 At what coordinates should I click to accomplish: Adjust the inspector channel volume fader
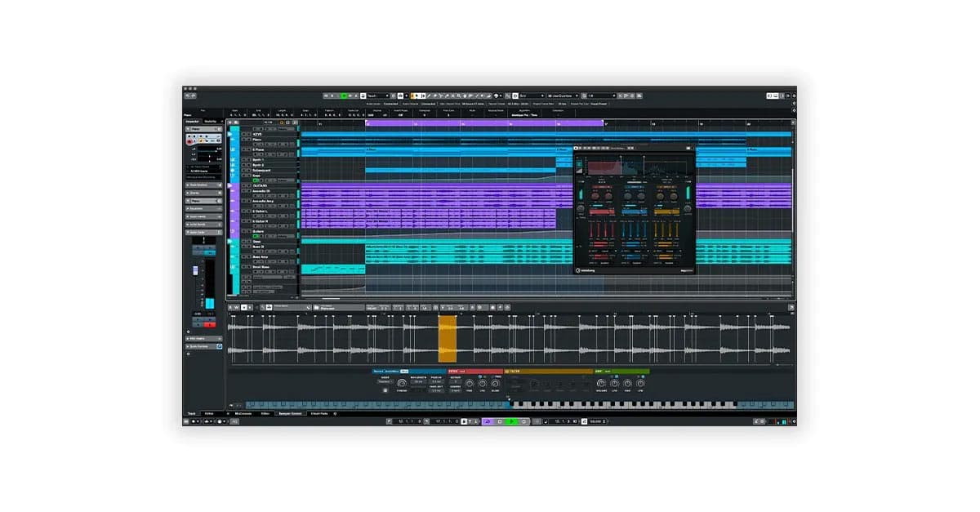coord(195,270)
